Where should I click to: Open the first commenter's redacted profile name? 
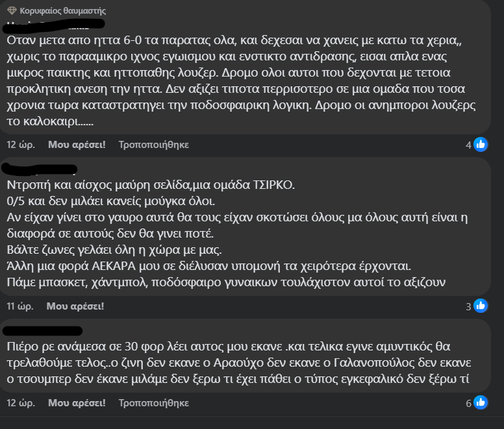54,26
